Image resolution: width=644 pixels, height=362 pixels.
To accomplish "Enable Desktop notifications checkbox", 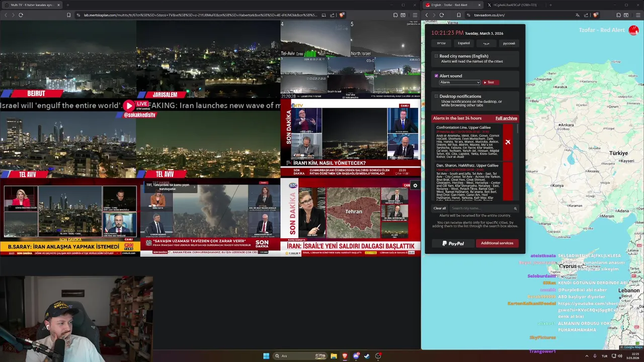I will click(436, 96).
